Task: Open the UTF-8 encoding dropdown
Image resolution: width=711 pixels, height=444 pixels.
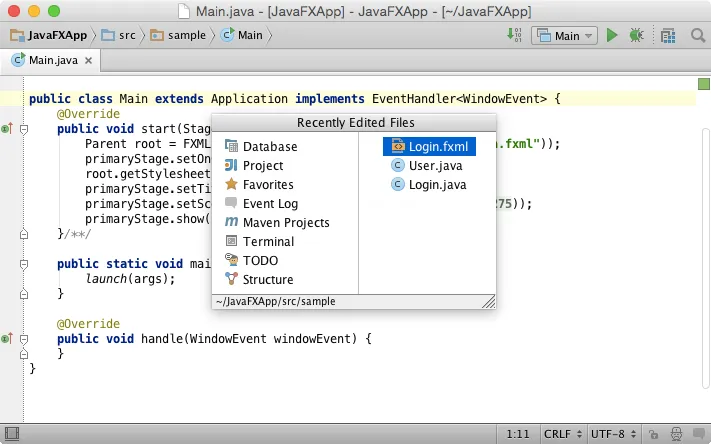Action: pyautogui.click(x=614, y=434)
